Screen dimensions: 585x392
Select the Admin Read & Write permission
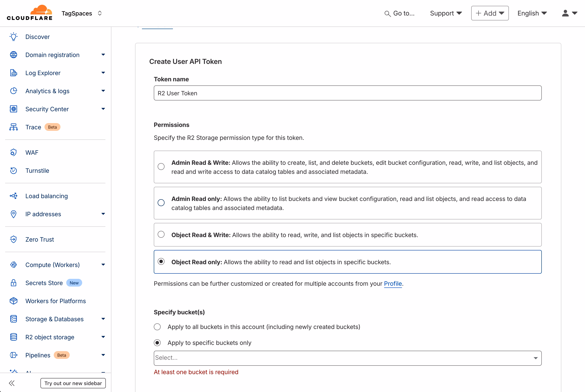161,166
